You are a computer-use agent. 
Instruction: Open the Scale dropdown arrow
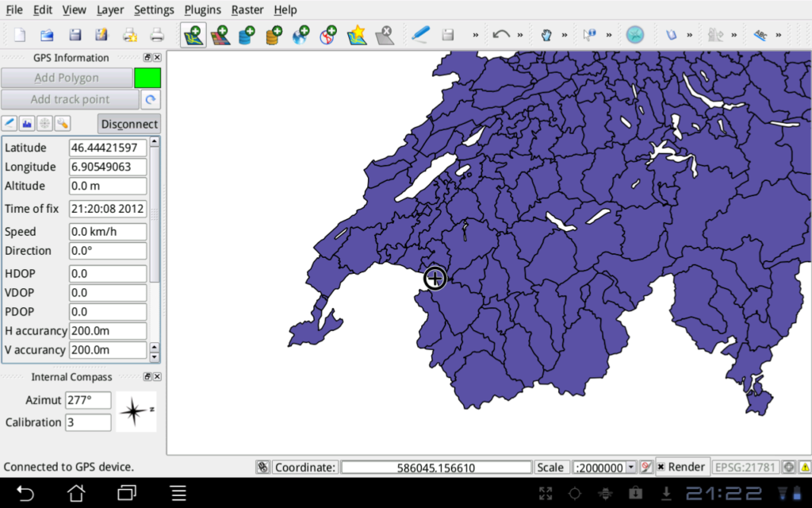630,467
